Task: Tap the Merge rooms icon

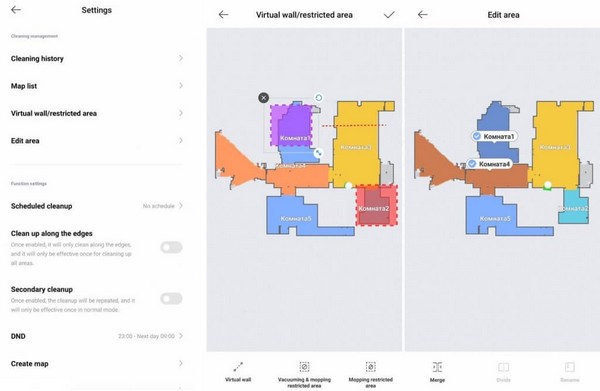Action: [437, 367]
